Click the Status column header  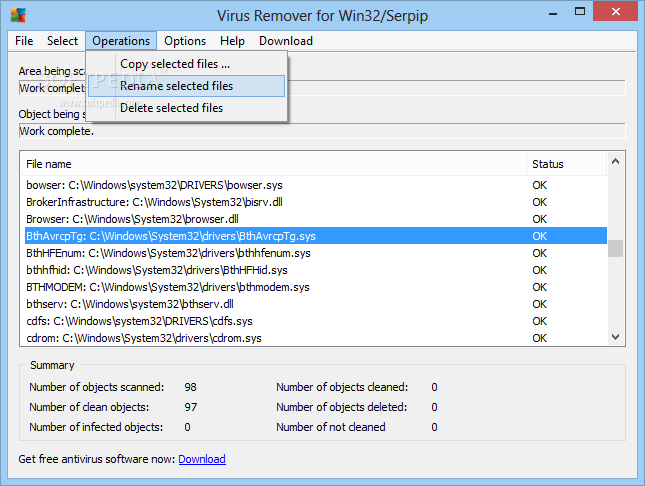pos(566,164)
